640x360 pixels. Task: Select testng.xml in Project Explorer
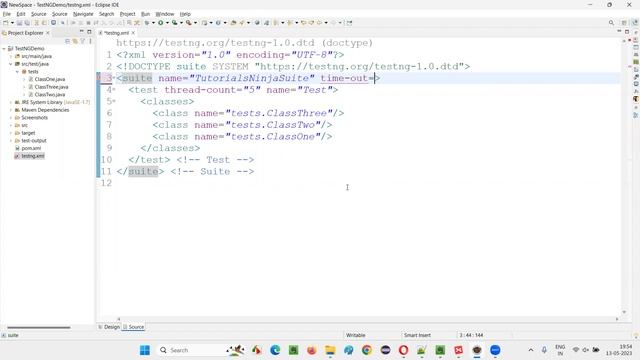(x=33, y=156)
